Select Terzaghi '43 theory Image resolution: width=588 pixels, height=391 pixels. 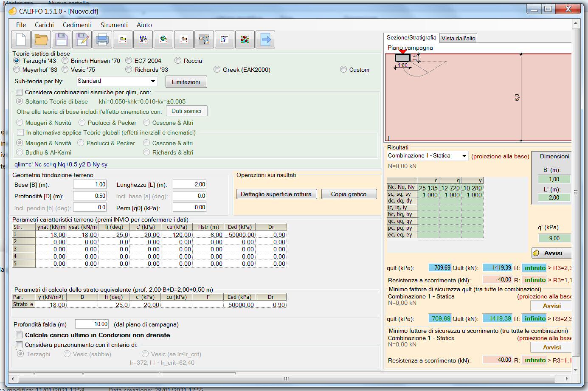coord(17,61)
